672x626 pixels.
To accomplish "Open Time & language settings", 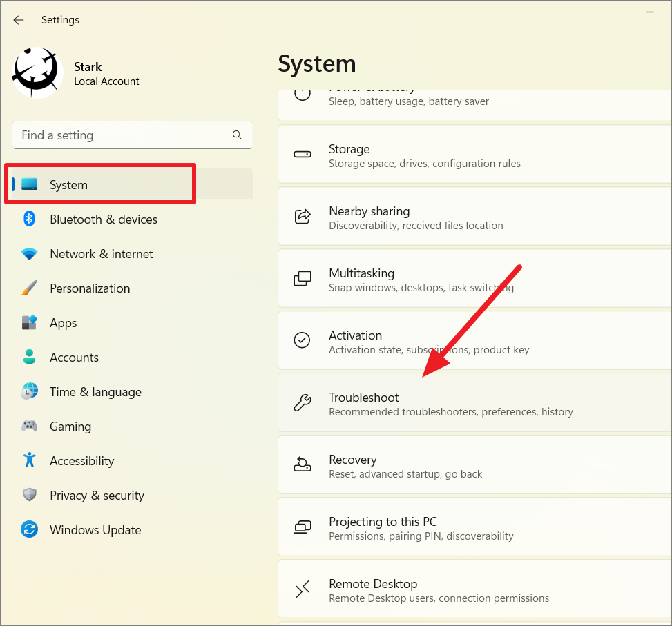I will pyautogui.click(x=133, y=392).
